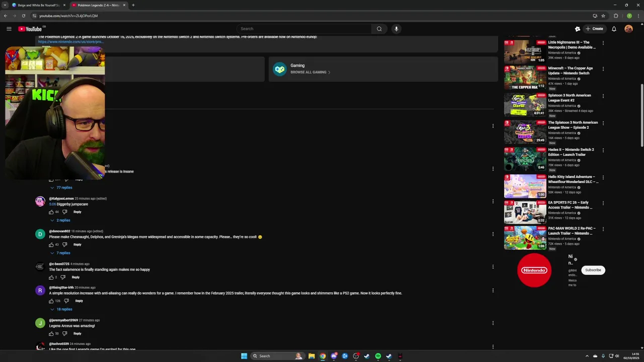The width and height of the screenshot is (644, 362).
Task: Open Chrome extensions puzzle icon
Action: point(616,16)
